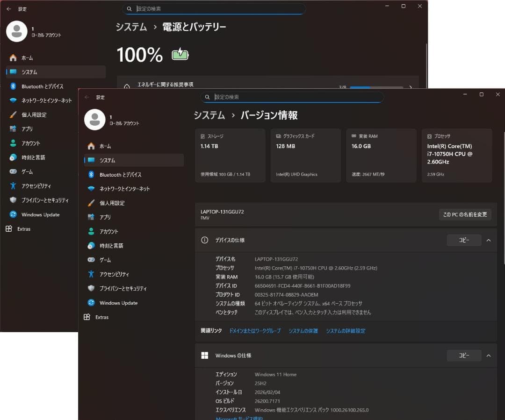Click the 設定の検索 search field
Screen dimensions: 505x420
pos(292,97)
